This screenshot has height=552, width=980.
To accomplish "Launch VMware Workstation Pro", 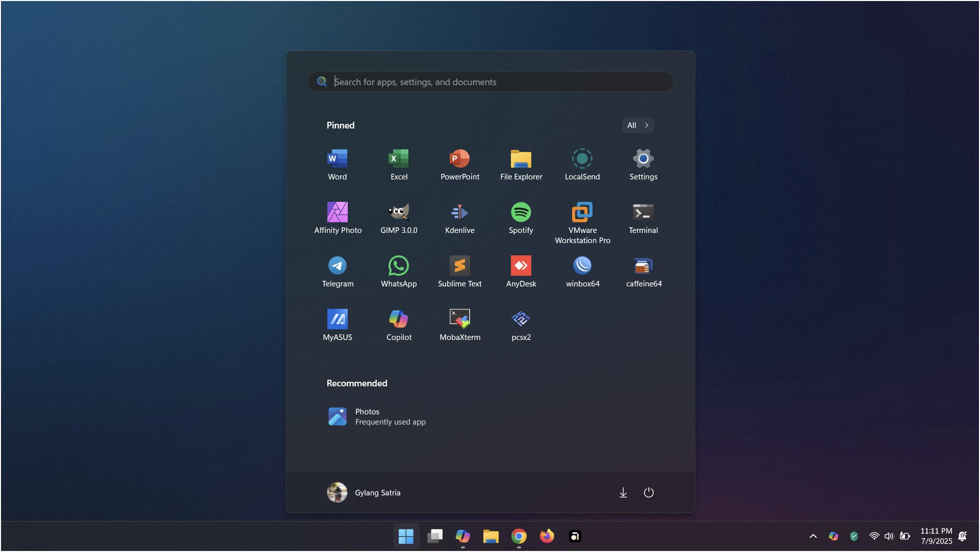I will [582, 223].
